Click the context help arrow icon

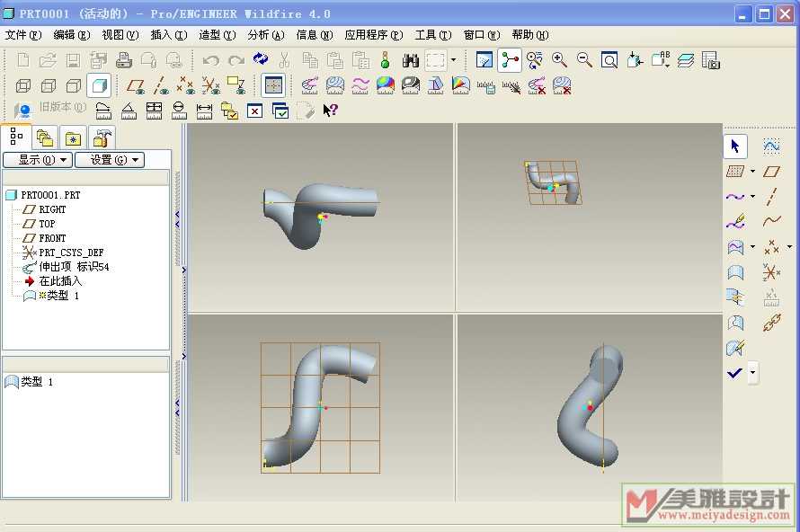[x=330, y=111]
